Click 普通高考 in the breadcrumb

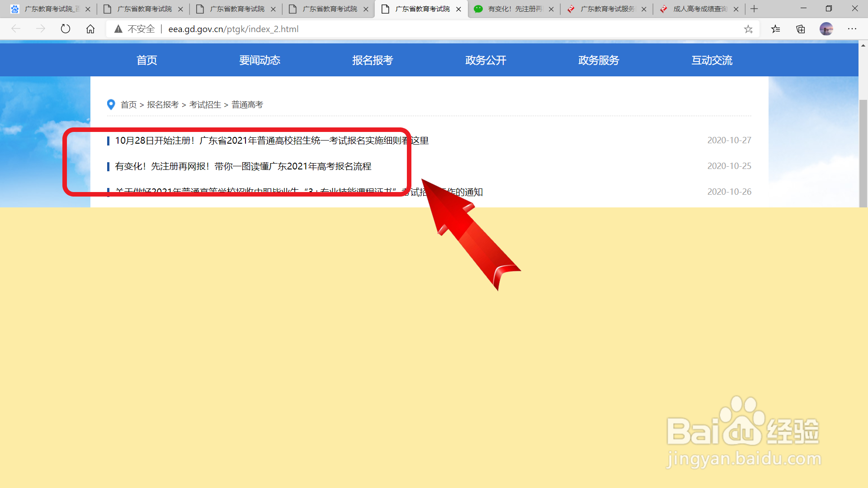pyautogui.click(x=247, y=105)
